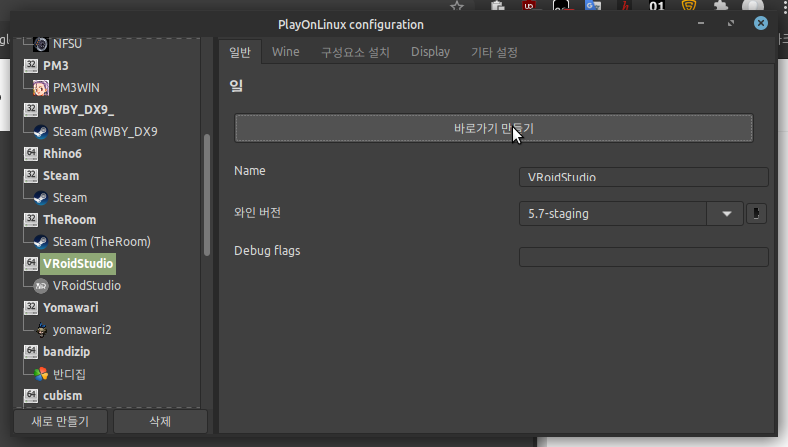Screen dimensions: 788x447
Task: Click the wine version manager button beside dropdown
Action: pyautogui.click(x=756, y=214)
